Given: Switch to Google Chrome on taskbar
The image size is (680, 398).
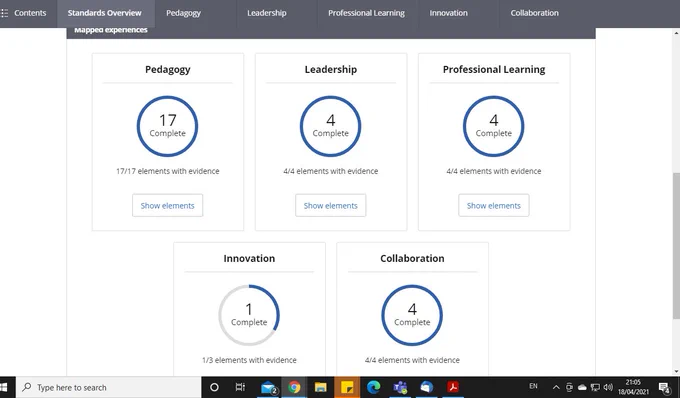Looking at the screenshot, I should pyautogui.click(x=294, y=387).
